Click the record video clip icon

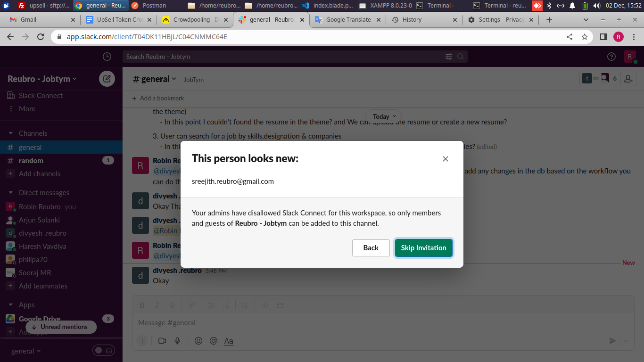(x=163, y=341)
